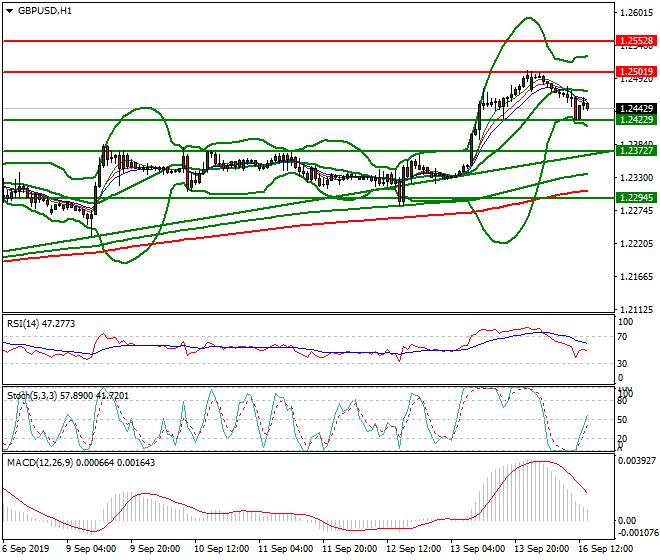Select the RSI(14) 47.2773 indicator label
The width and height of the screenshot is (660, 560).
point(41,324)
